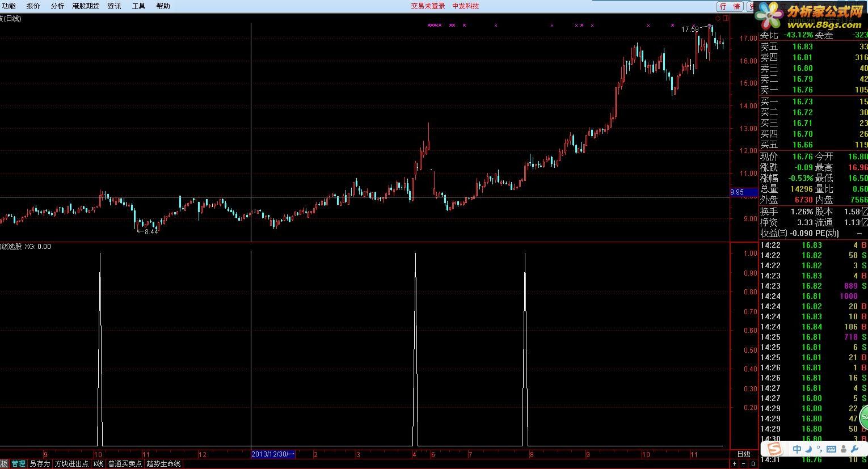
Task: Toggle the punctuation mode icon
Action: coord(818,449)
